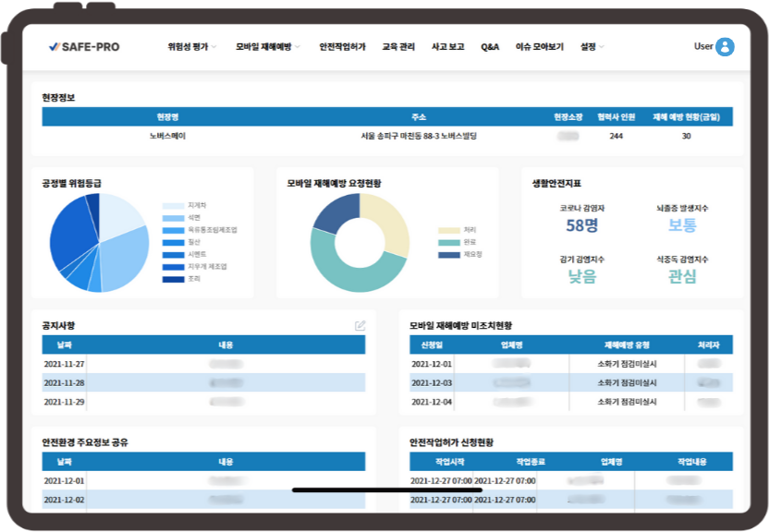Viewport: 769px width, 532px height.
Task: Click the 재요청 legend swatch
Action: pos(449,254)
